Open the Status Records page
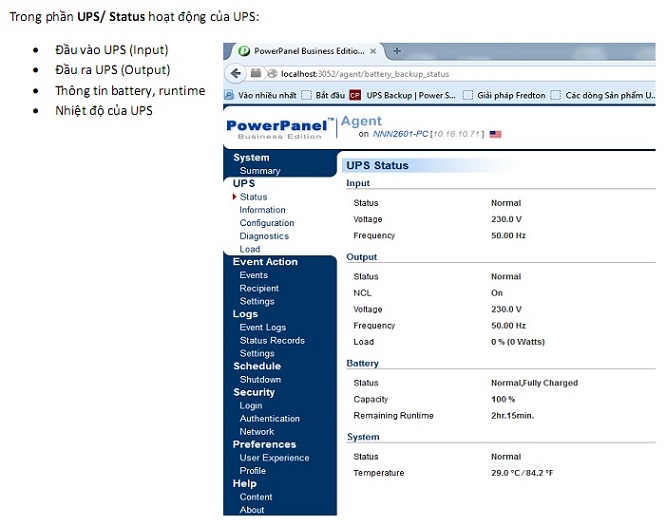This screenshot has height=526, width=666. [x=272, y=340]
